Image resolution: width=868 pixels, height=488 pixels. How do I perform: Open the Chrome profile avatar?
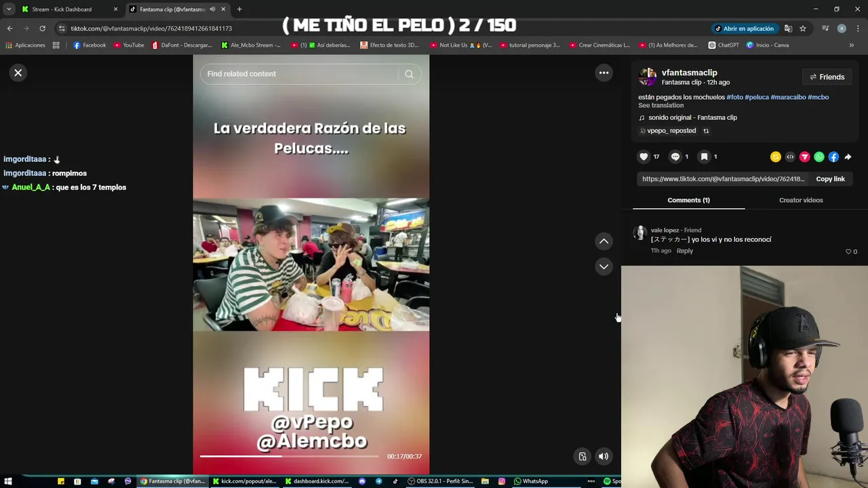point(842,28)
